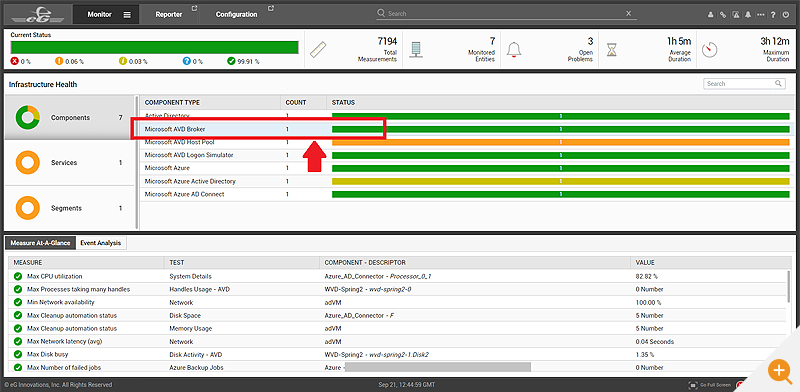
Task: Click the yellow minor status icon
Action: click(x=122, y=61)
